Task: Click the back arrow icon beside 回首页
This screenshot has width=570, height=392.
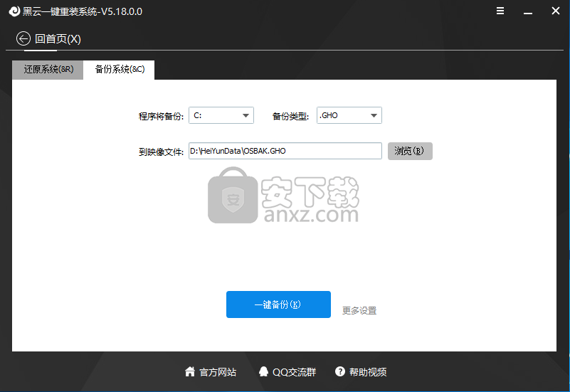Action: [x=23, y=38]
